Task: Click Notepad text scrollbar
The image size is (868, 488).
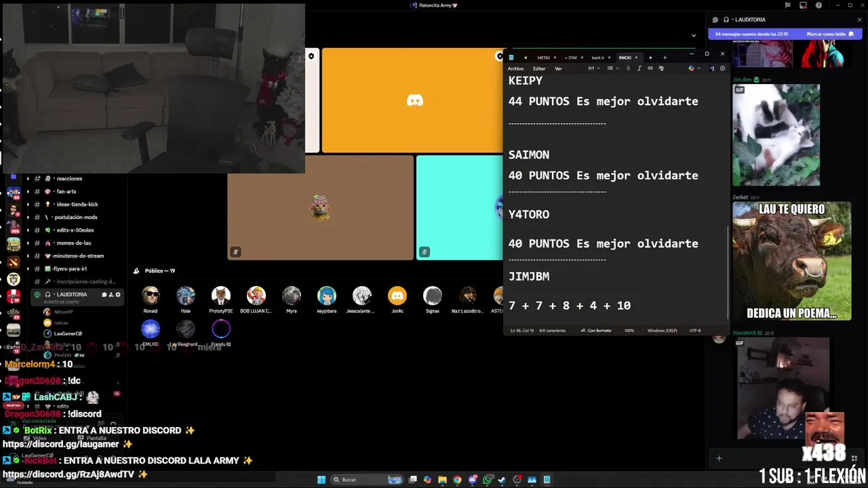Action: 728,271
